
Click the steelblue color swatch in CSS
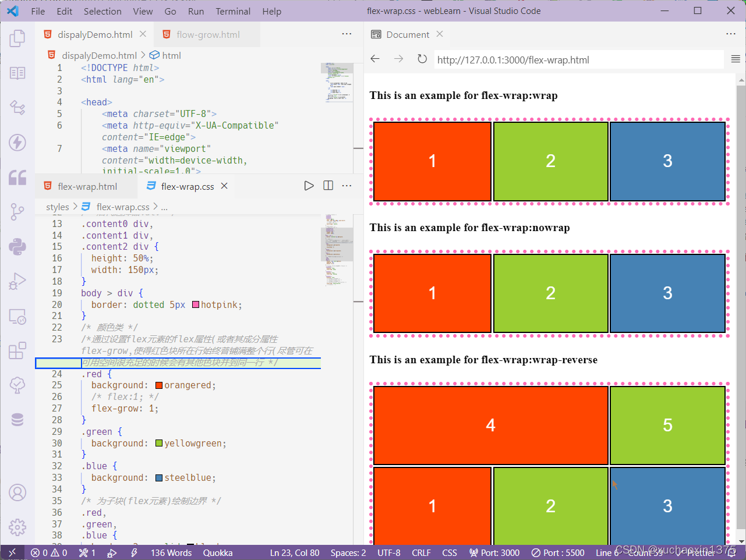[x=159, y=478]
